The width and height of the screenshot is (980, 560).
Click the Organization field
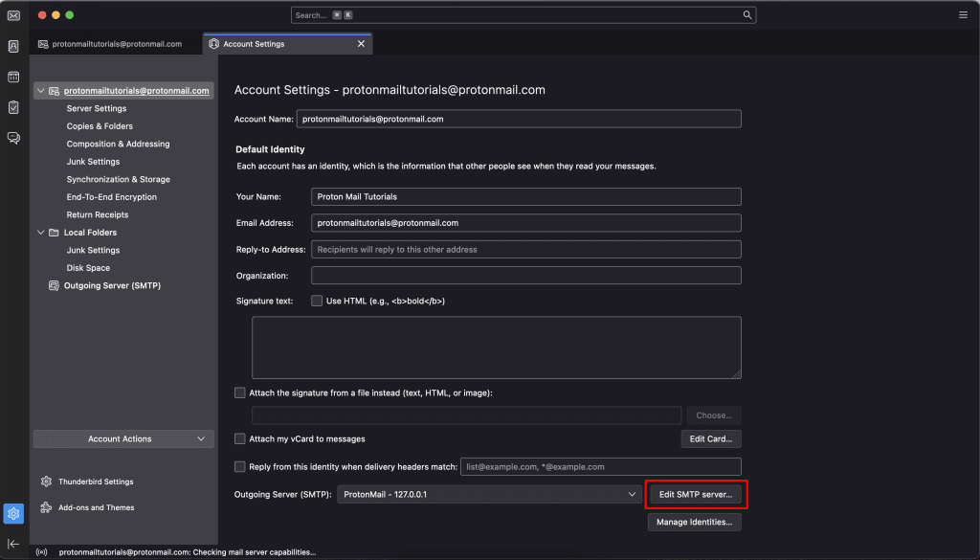point(526,276)
